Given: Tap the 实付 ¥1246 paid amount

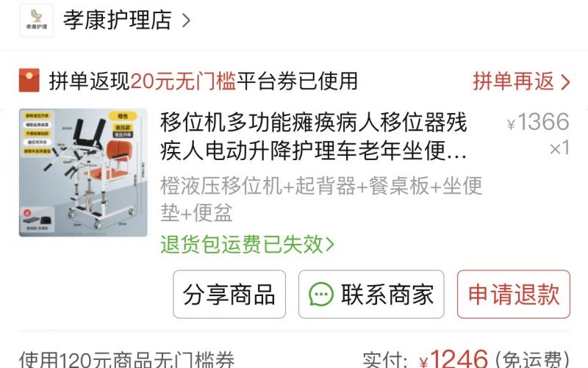Looking at the screenshot, I should 466,359.
